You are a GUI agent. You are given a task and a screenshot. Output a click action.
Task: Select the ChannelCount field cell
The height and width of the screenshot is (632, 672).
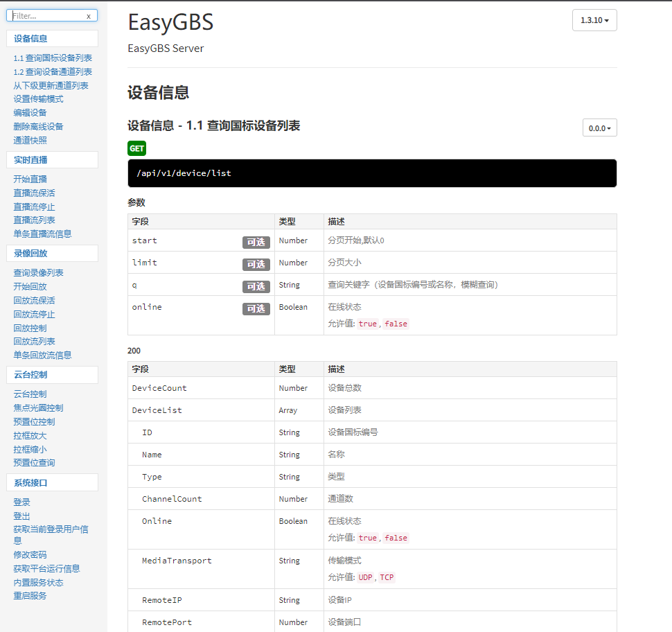pyautogui.click(x=201, y=499)
